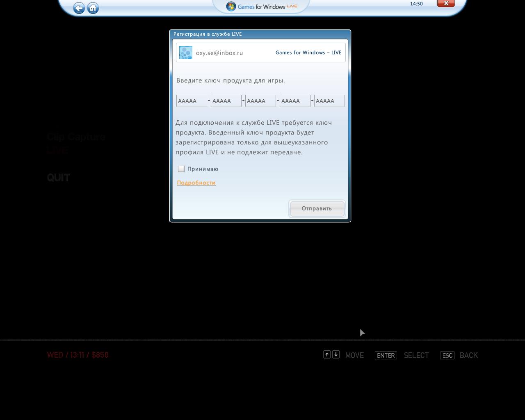
Task: Open the Подробности details link
Action: pyautogui.click(x=196, y=183)
